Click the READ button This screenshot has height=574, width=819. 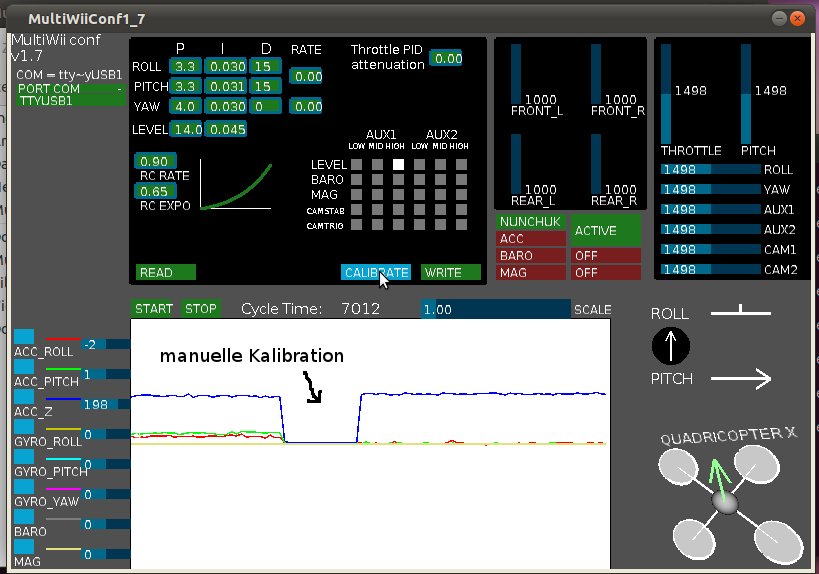[165, 272]
